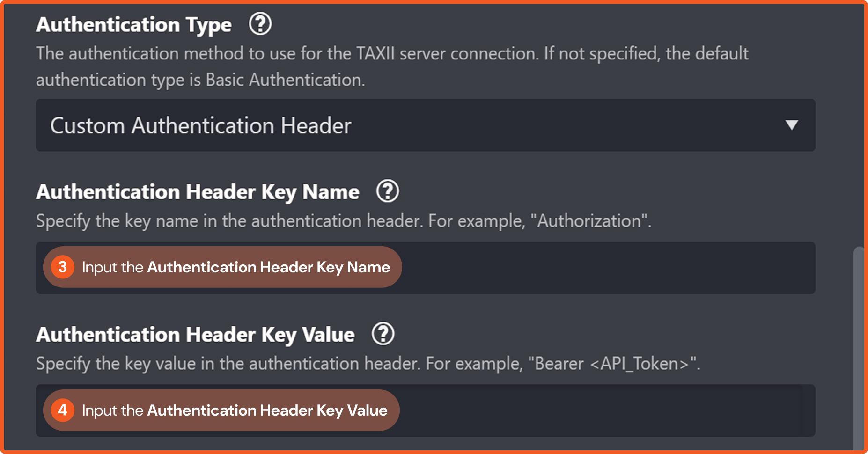The height and width of the screenshot is (454, 868).
Task: Click help icon beside Authentication Type
Action: point(260,24)
